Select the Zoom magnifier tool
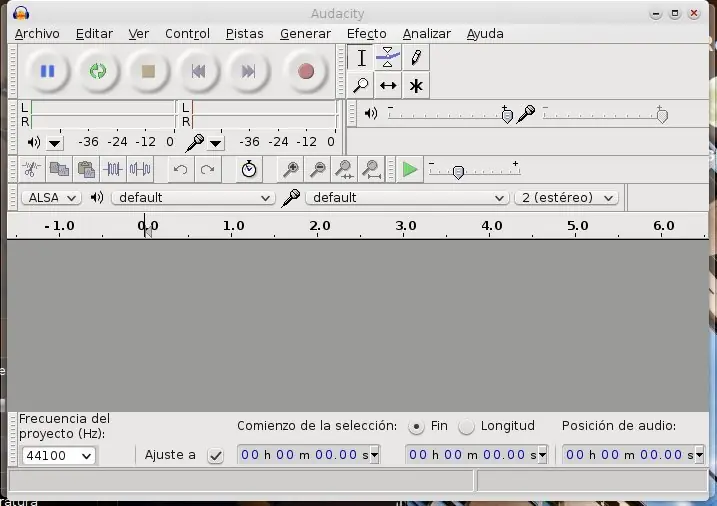This screenshot has height=506, width=717. (x=362, y=86)
